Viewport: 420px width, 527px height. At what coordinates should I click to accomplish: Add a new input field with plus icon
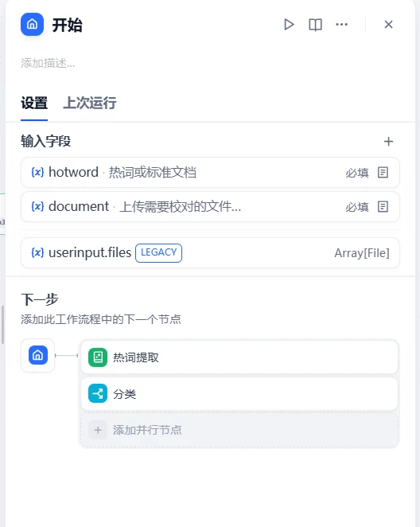click(x=388, y=142)
